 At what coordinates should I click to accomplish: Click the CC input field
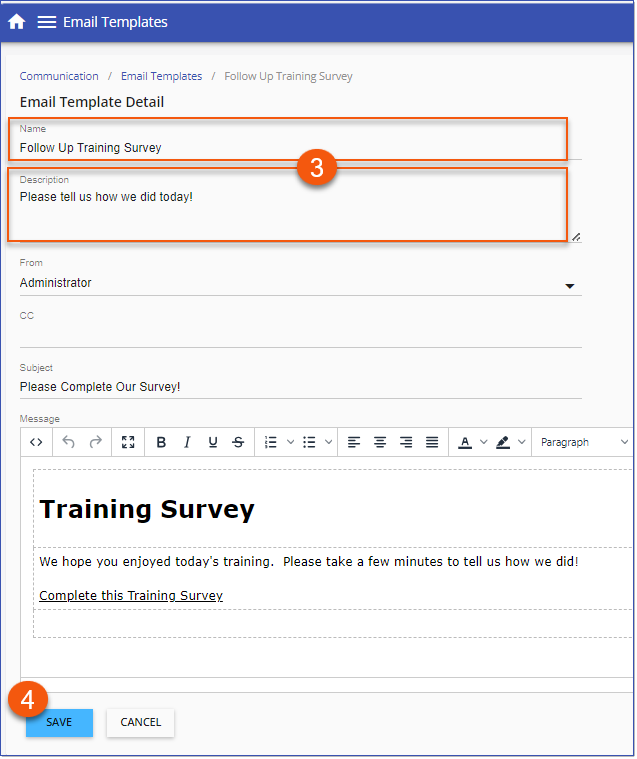click(x=301, y=336)
